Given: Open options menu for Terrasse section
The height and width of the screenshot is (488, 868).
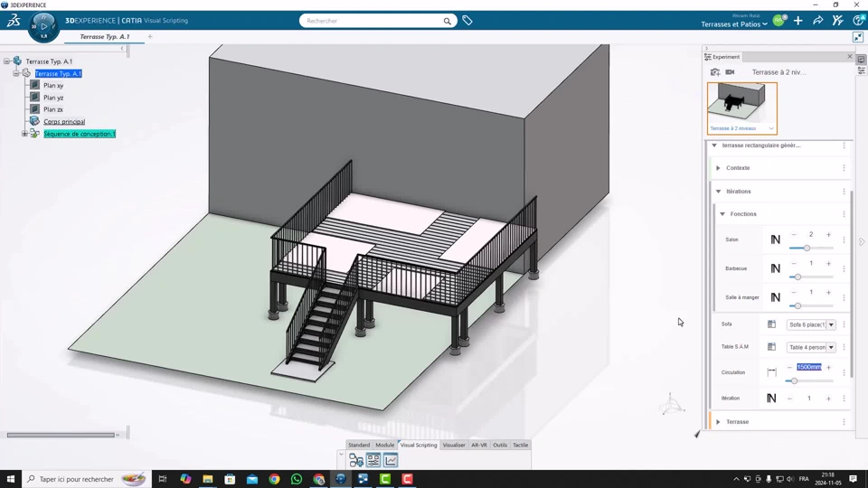Looking at the screenshot, I should click(x=844, y=422).
